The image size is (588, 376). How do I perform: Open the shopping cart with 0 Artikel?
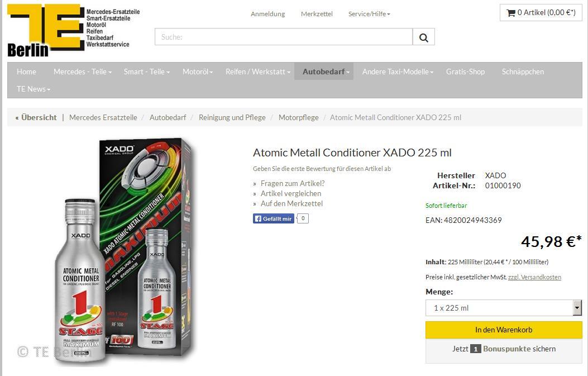coord(541,13)
